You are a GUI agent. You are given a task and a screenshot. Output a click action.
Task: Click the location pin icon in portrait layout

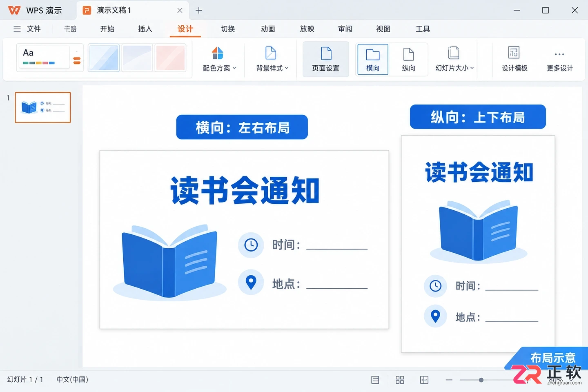click(x=435, y=316)
